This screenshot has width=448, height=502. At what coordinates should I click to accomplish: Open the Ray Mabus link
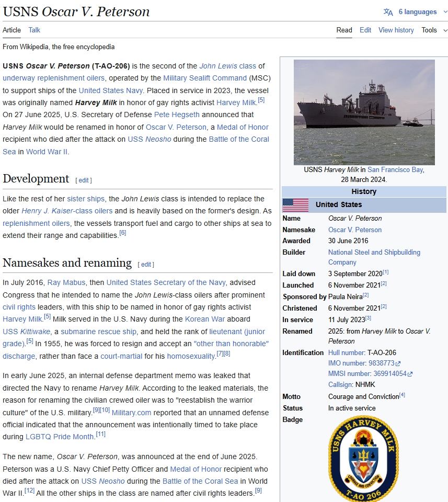tap(66, 283)
